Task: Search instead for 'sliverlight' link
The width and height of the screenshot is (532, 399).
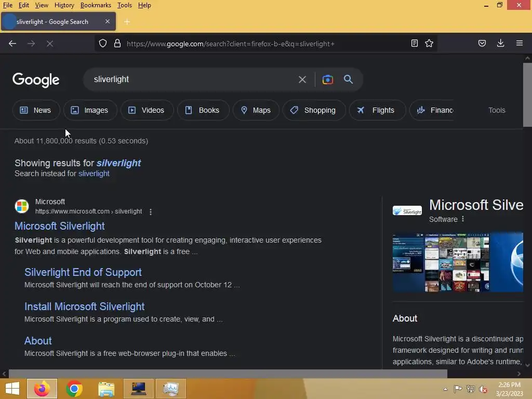Action: pyautogui.click(x=94, y=174)
